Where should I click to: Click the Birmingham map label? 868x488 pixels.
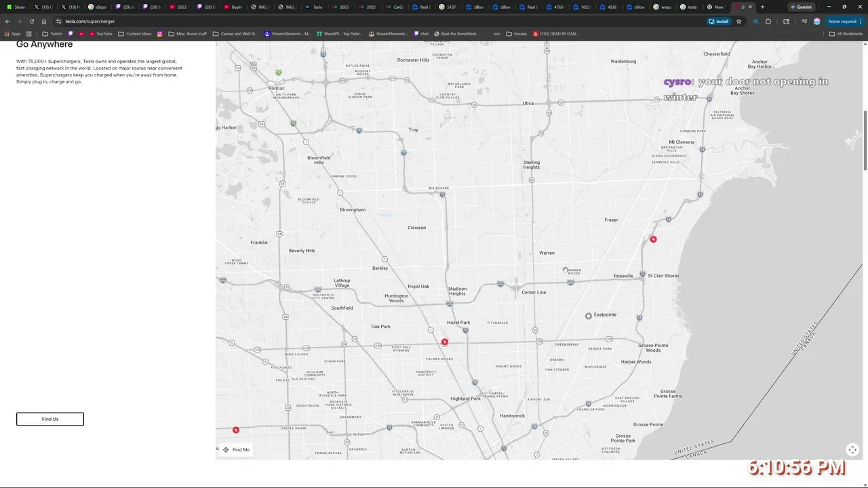353,209
